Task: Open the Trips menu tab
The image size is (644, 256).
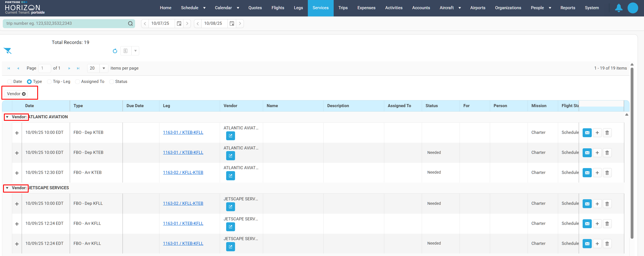Action: pos(343,8)
